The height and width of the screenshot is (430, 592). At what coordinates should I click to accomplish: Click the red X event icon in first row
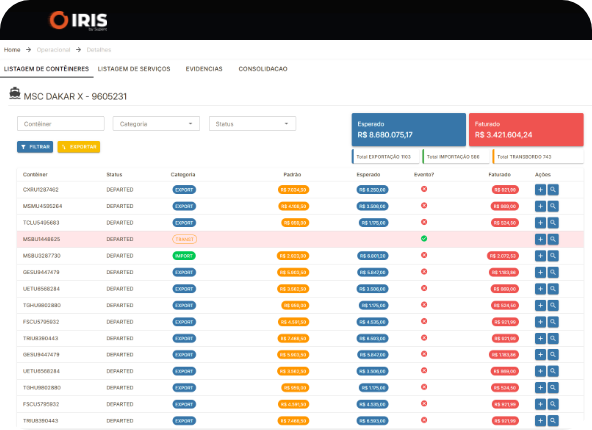424,189
